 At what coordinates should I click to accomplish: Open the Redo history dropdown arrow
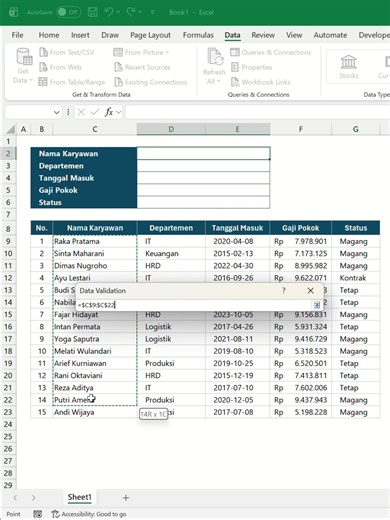pyautogui.click(x=140, y=12)
